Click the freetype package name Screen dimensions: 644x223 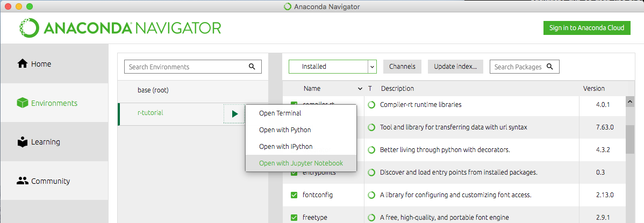(x=314, y=217)
